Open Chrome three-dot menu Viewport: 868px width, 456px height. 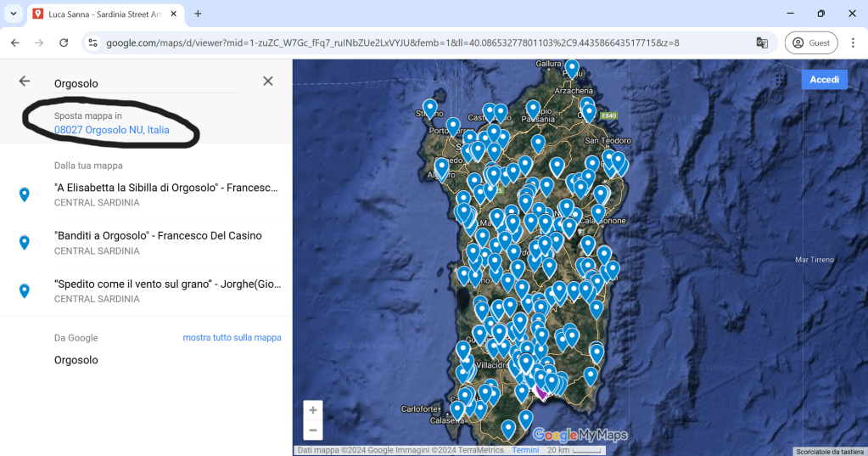click(853, 42)
